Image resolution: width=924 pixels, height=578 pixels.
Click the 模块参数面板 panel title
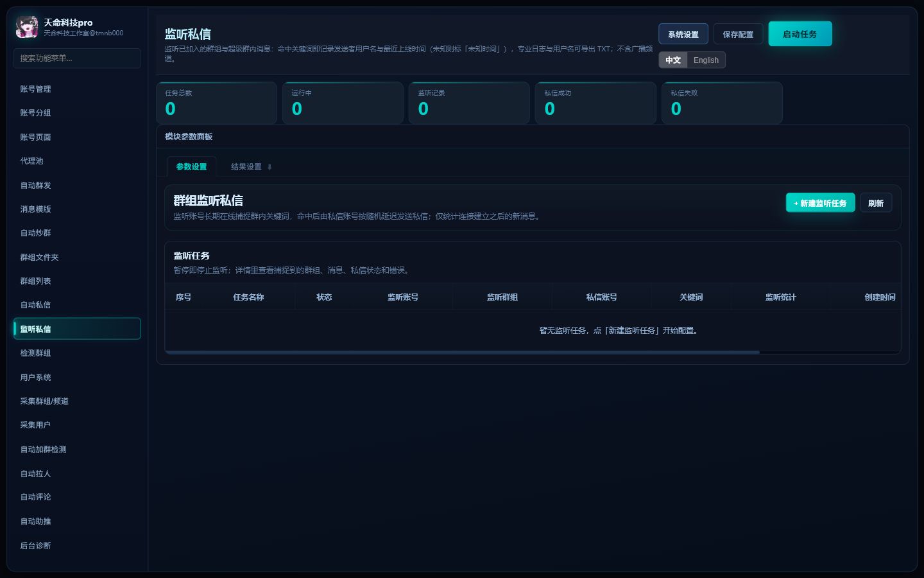coord(189,136)
